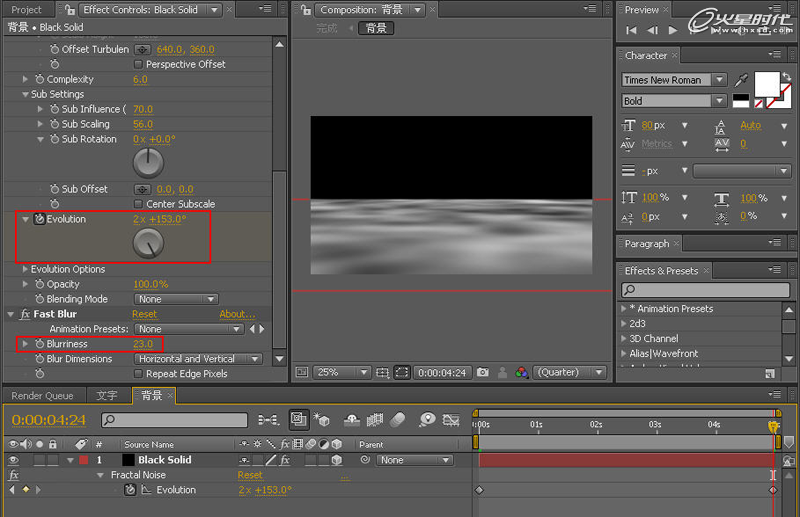Open Blending Mode dropdown
The height and width of the screenshot is (517, 800).
176,299
